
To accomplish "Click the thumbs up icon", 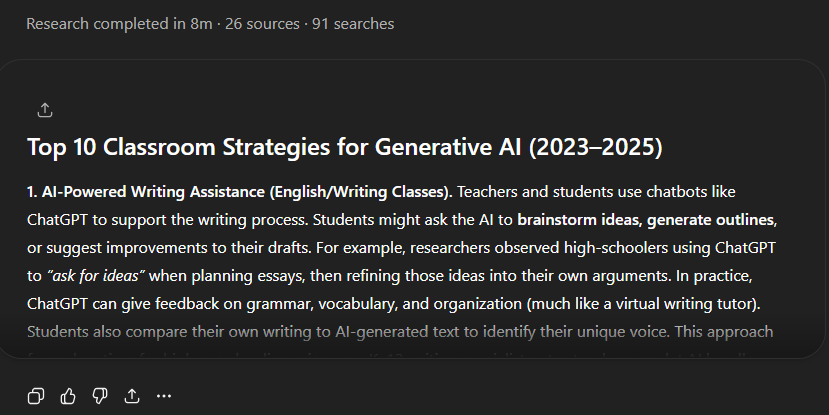I will [x=68, y=396].
